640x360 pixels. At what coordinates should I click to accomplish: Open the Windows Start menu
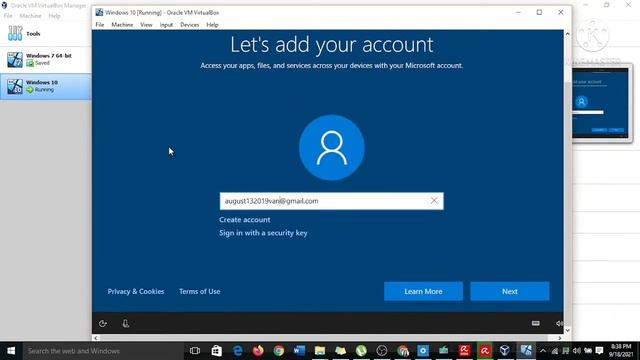[x=11, y=351]
